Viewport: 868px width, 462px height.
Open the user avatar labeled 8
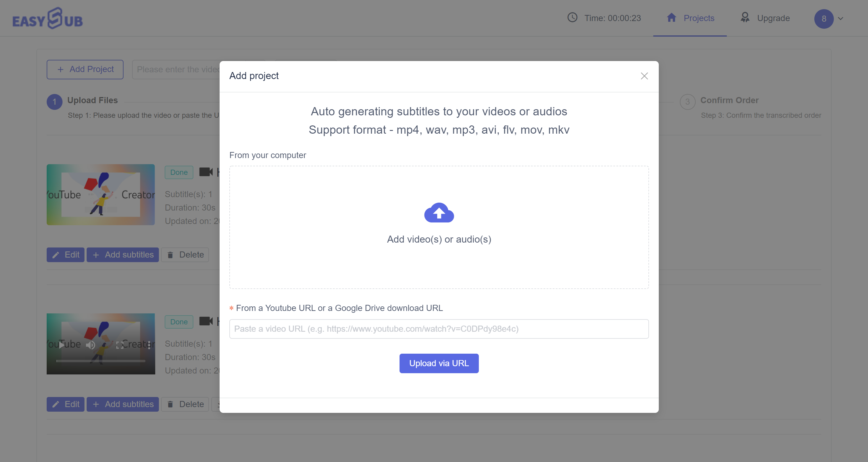pos(823,19)
